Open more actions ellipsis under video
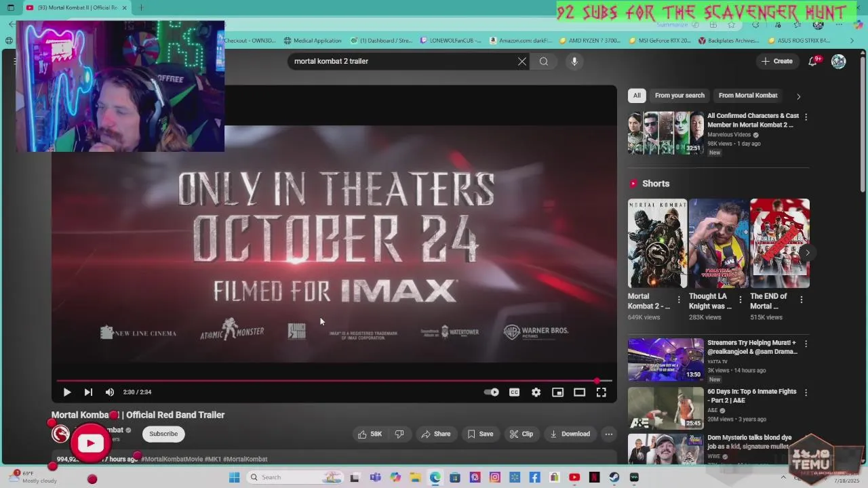The image size is (868, 488). [609, 434]
